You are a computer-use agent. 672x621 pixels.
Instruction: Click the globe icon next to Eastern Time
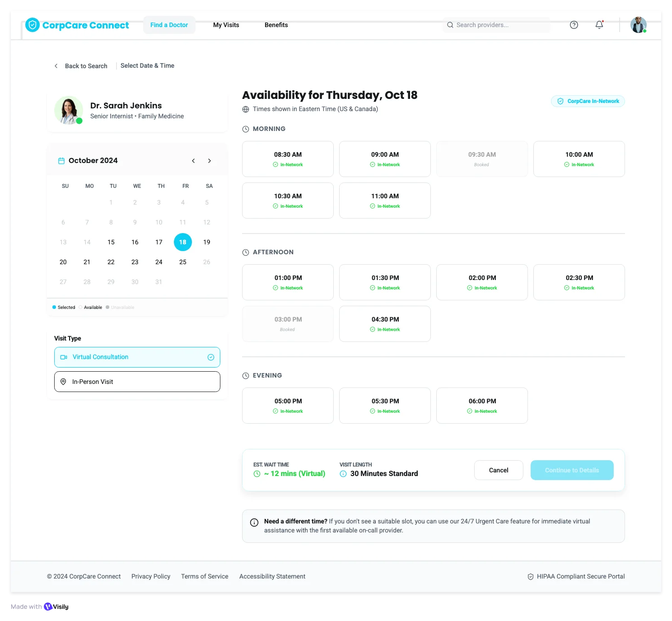246,109
